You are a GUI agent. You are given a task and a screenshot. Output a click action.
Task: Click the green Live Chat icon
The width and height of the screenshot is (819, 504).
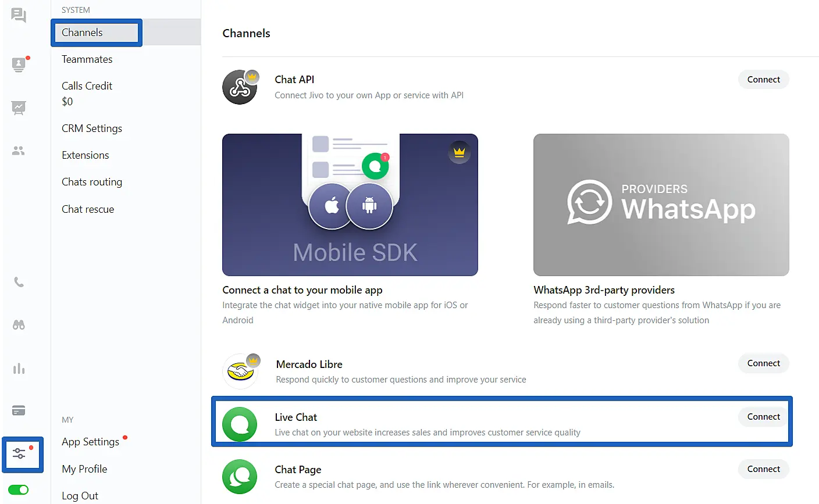[240, 424]
